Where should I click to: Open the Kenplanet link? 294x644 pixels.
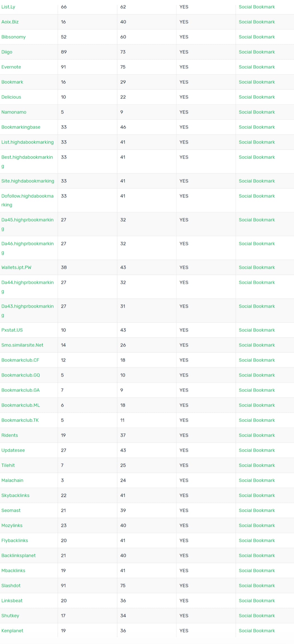(x=12, y=631)
